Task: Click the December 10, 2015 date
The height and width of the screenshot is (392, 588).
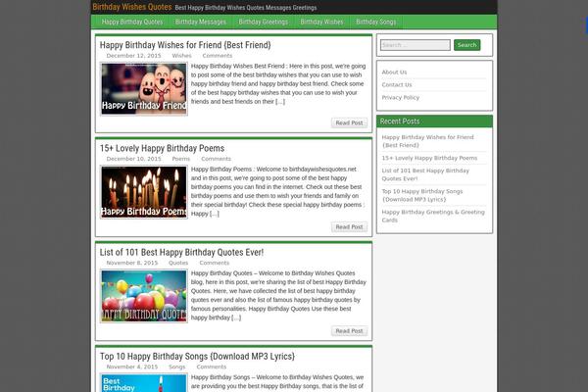Action: click(x=133, y=159)
